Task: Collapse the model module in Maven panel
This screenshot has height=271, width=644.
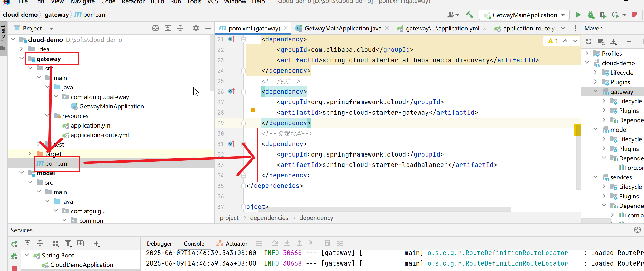Action: 596,129
